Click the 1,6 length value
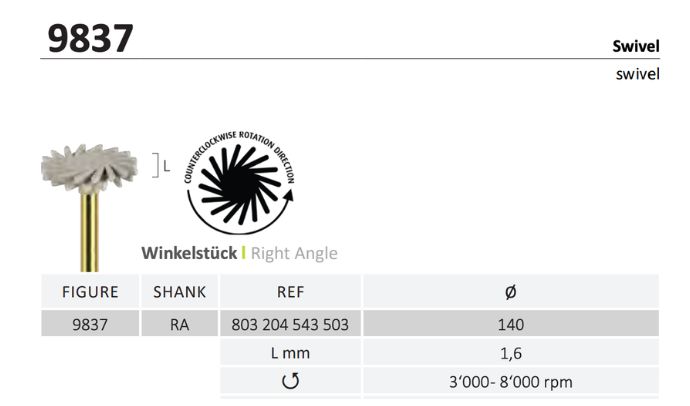This screenshot has height=406, width=690. click(x=510, y=352)
